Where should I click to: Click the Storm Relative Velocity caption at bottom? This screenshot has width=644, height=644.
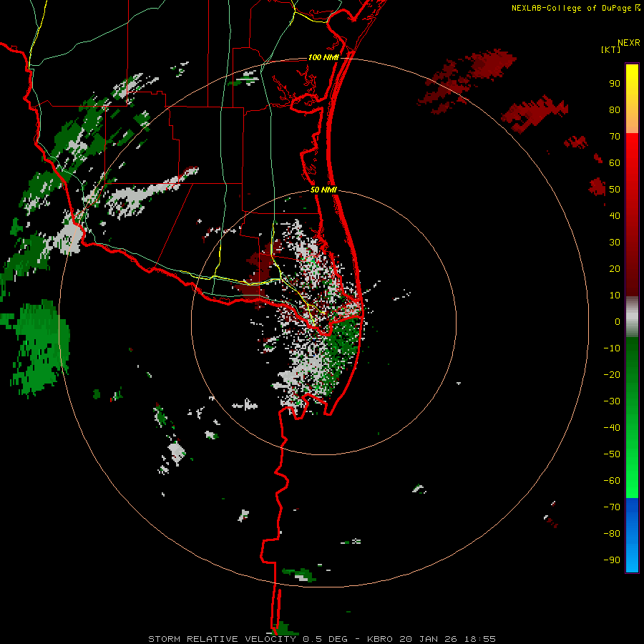pyautogui.click(x=321, y=639)
